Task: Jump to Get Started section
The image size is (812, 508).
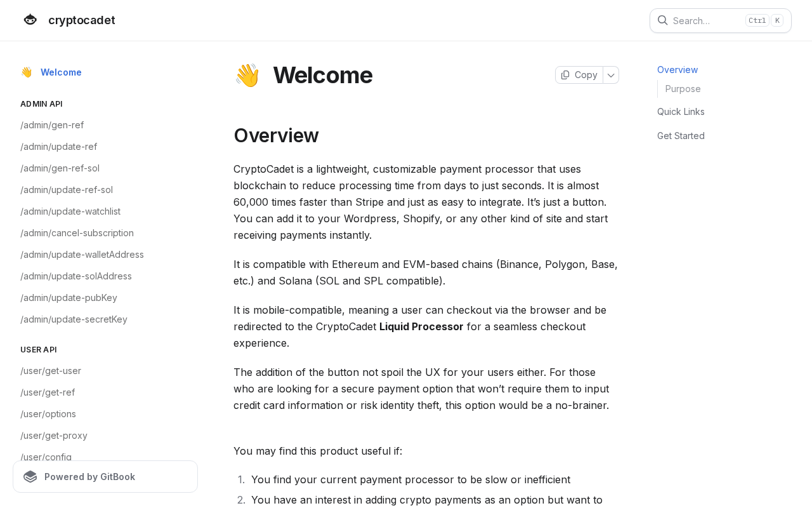Action: [x=681, y=136]
